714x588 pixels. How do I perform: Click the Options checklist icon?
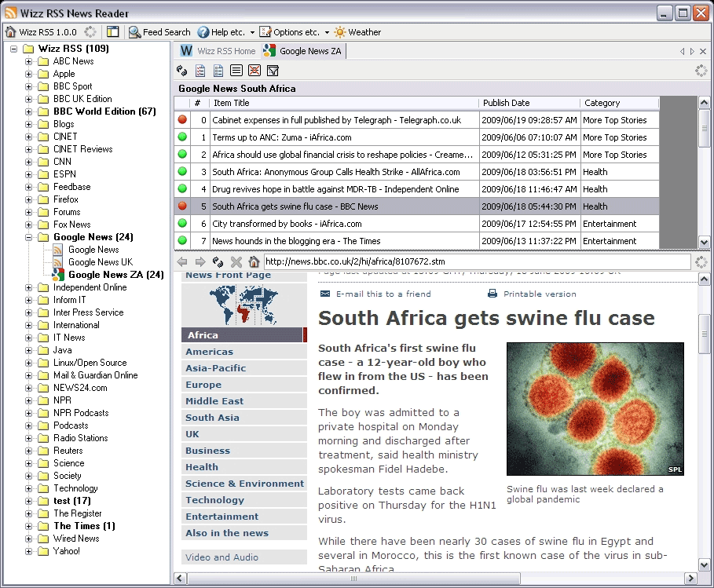[x=265, y=32]
